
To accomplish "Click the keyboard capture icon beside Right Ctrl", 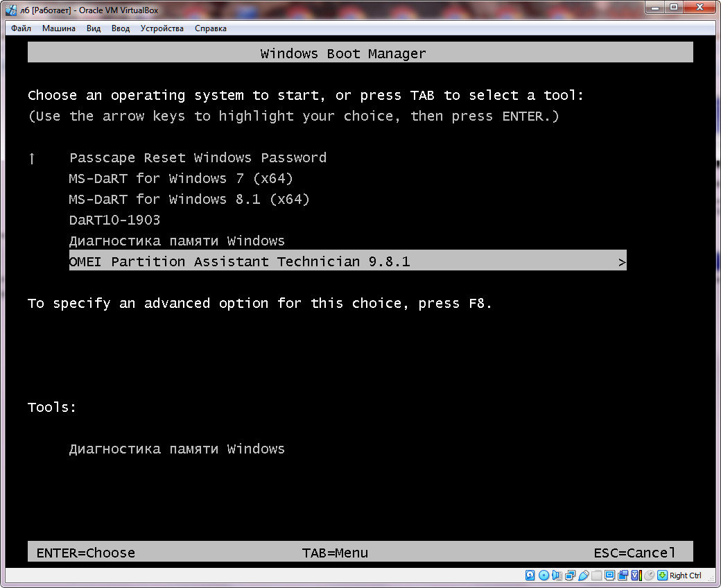I will 662,575.
